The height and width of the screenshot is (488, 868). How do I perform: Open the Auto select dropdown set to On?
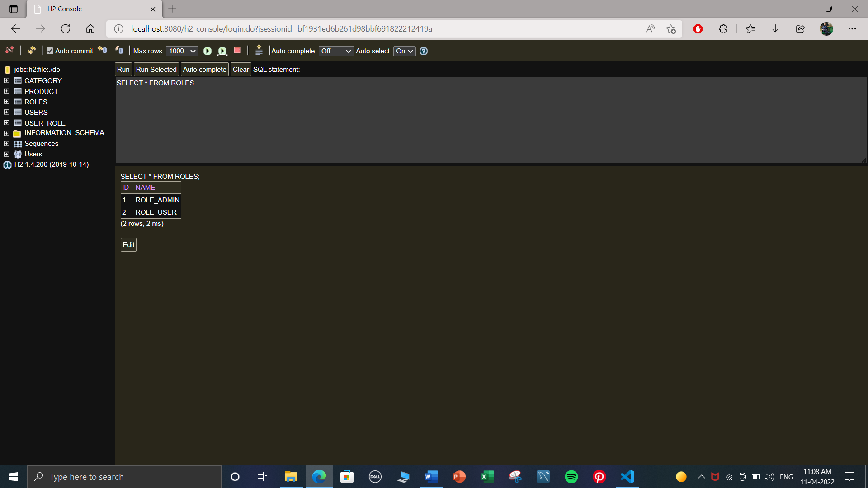tap(405, 51)
